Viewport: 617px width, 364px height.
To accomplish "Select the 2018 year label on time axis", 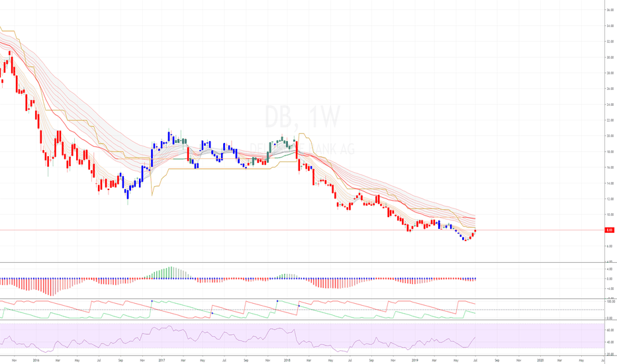I will pyautogui.click(x=287, y=360).
